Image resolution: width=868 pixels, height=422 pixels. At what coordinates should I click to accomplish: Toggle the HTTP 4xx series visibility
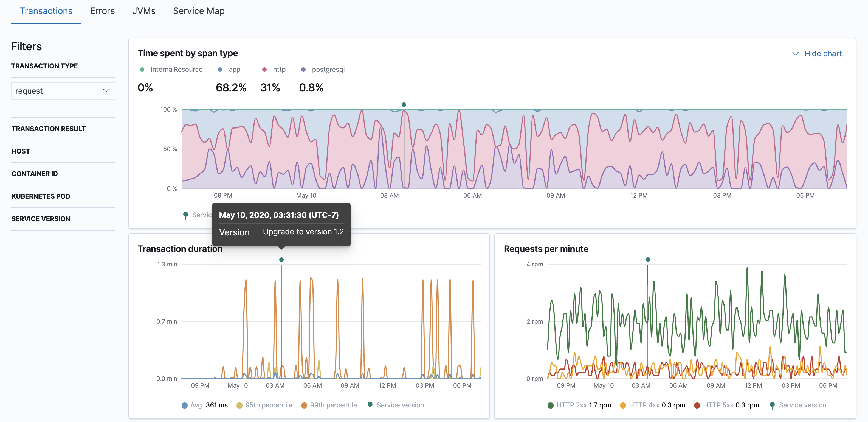coord(623,405)
